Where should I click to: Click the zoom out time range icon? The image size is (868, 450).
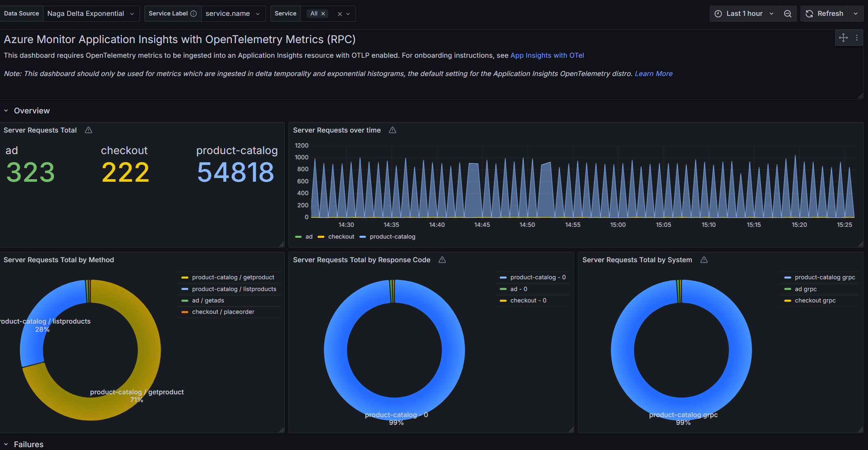pyautogui.click(x=787, y=14)
